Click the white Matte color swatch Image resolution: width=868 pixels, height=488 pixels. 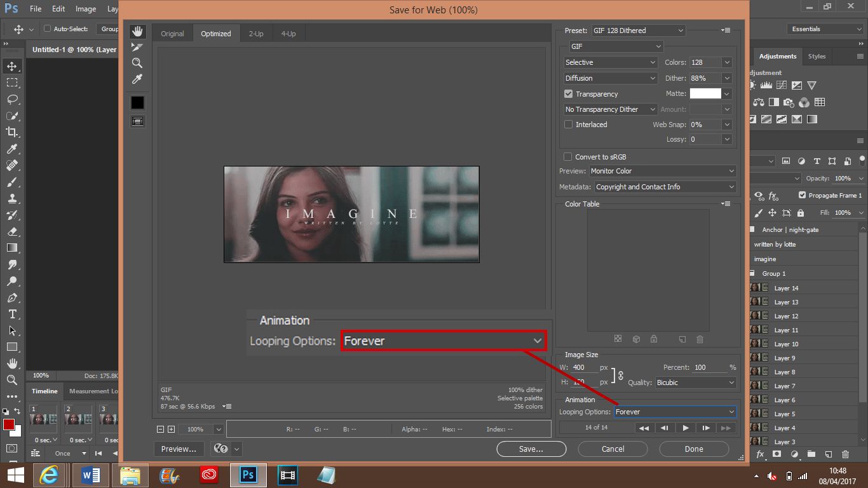pyautogui.click(x=705, y=93)
